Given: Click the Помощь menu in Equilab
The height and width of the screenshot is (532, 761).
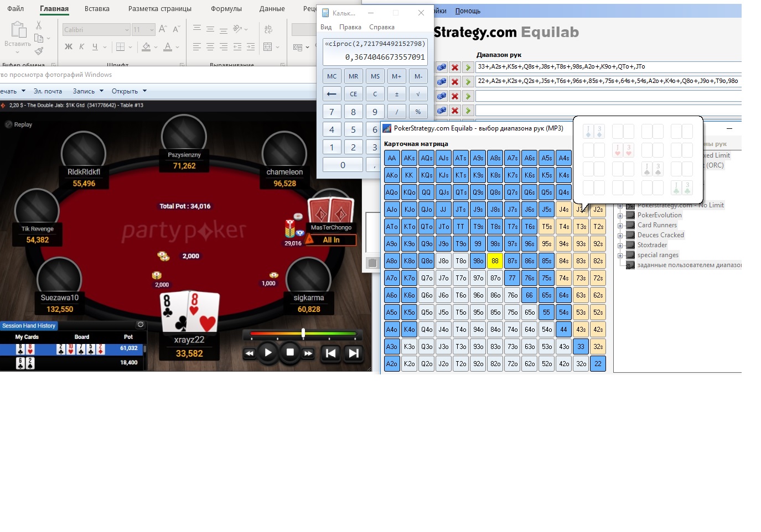Looking at the screenshot, I should coord(468,11).
